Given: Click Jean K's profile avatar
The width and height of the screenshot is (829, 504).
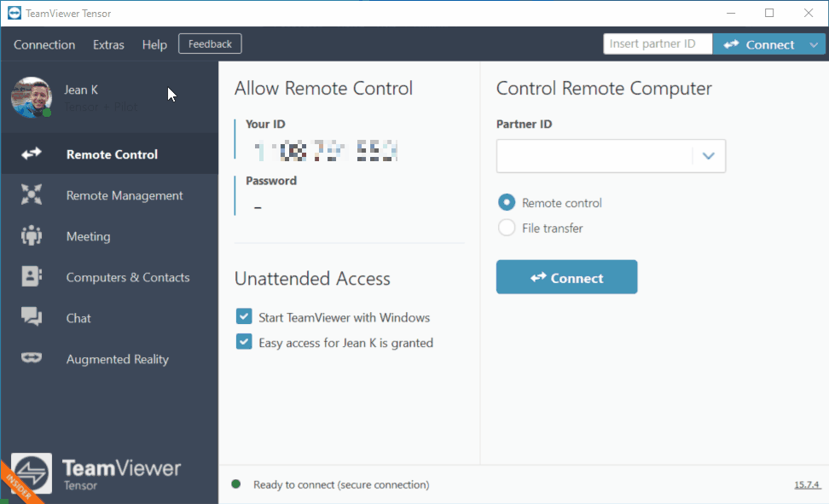Looking at the screenshot, I should [32, 97].
